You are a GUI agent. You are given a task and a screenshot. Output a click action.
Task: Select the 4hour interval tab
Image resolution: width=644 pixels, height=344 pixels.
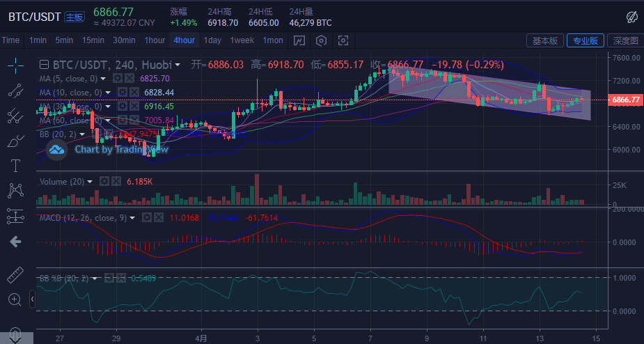click(x=184, y=40)
